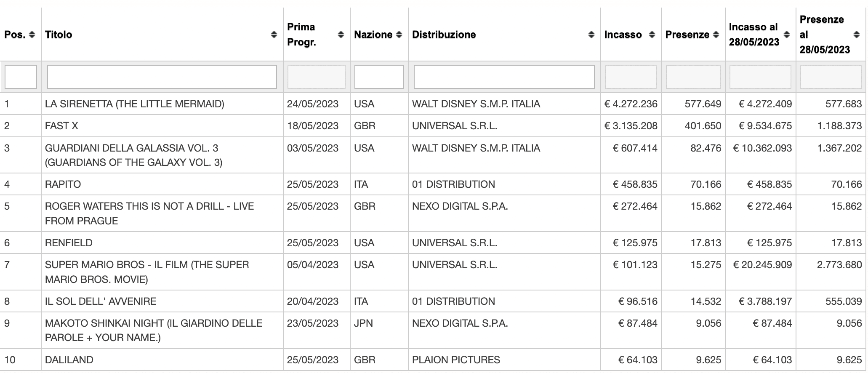Select IL SOL DELL' AVVENIRE title
The image size is (868, 373).
[x=101, y=301]
